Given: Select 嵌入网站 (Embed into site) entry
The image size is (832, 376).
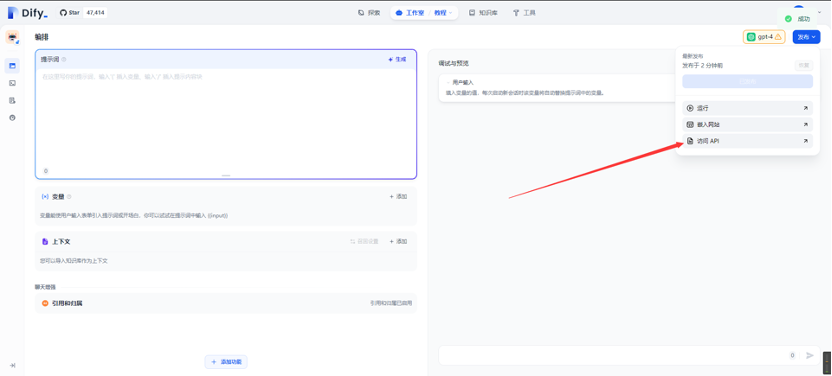Looking at the screenshot, I should (747, 125).
